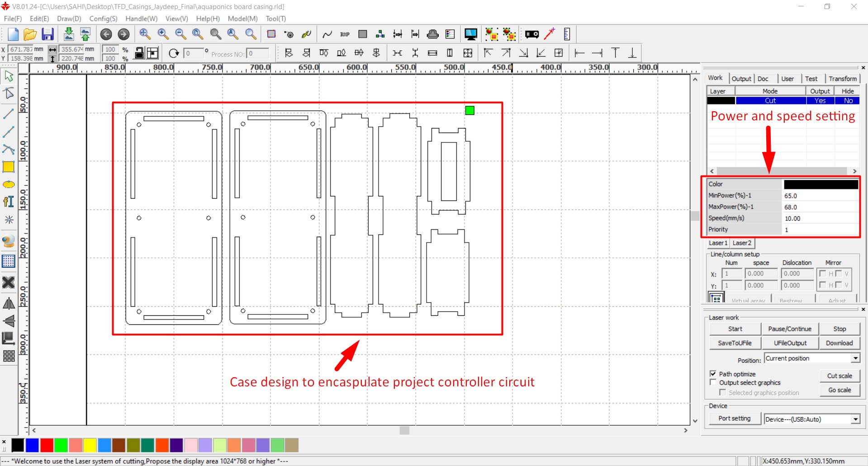Screen dimensions: 868x466
Task: Open the Config(S) menu
Action: coord(103,19)
